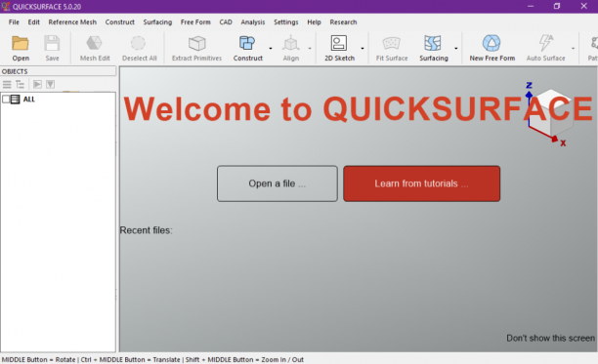The image size is (598, 364).
Task: Click the view orientation cube
Action: [x=551, y=112]
